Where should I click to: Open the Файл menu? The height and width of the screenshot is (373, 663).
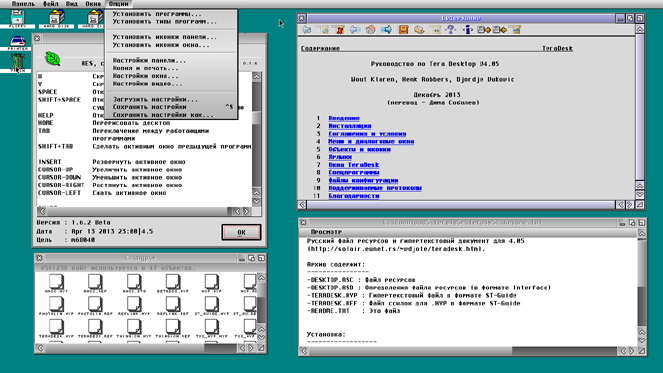tap(51, 4)
